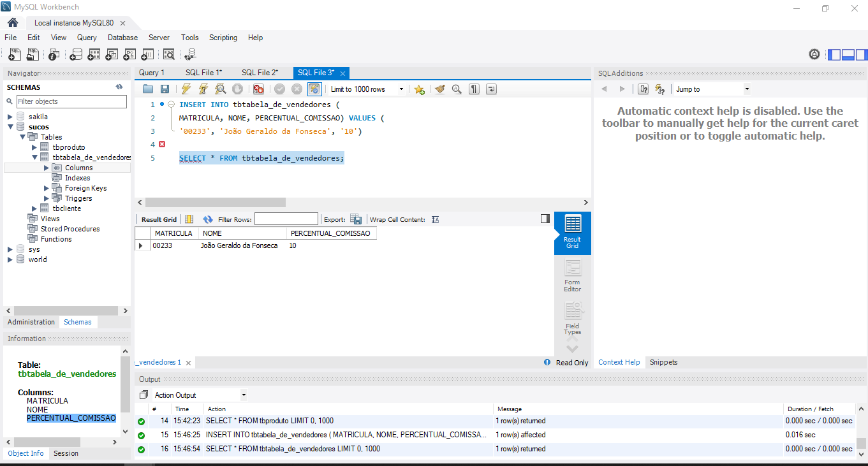Click the Commit checkmark icon

coord(279,89)
